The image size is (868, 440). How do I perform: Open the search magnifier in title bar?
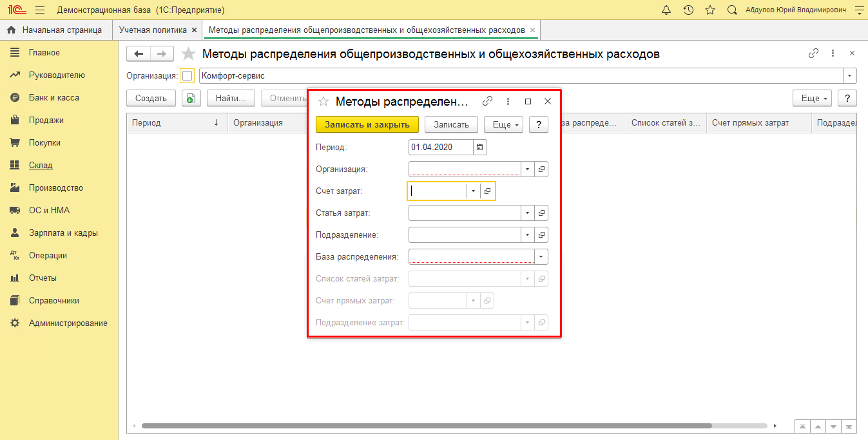click(732, 10)
